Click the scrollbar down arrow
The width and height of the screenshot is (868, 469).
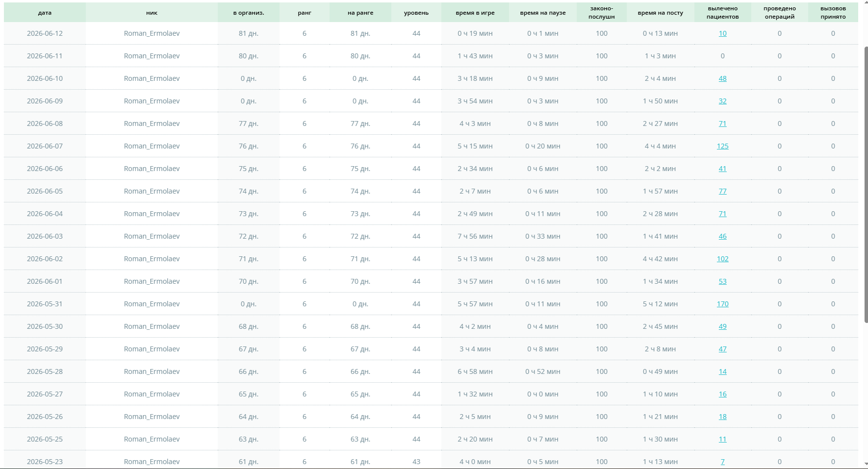point(866,464)
